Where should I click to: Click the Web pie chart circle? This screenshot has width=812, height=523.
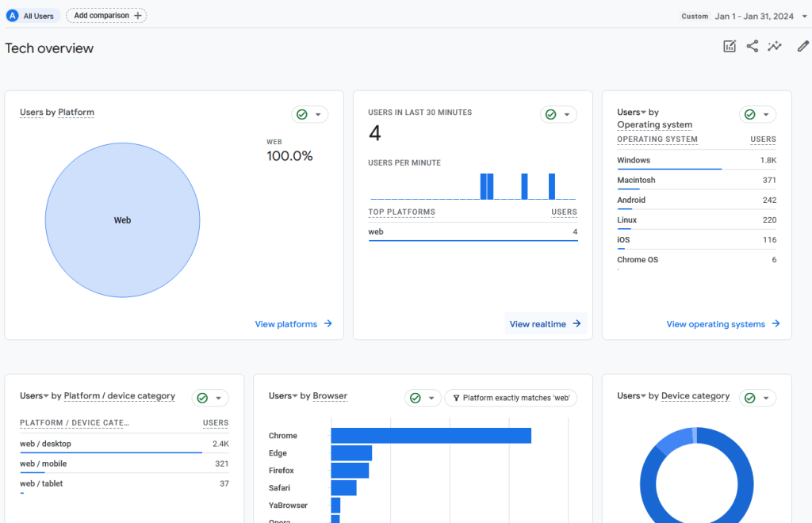click(x=122, y=220)
